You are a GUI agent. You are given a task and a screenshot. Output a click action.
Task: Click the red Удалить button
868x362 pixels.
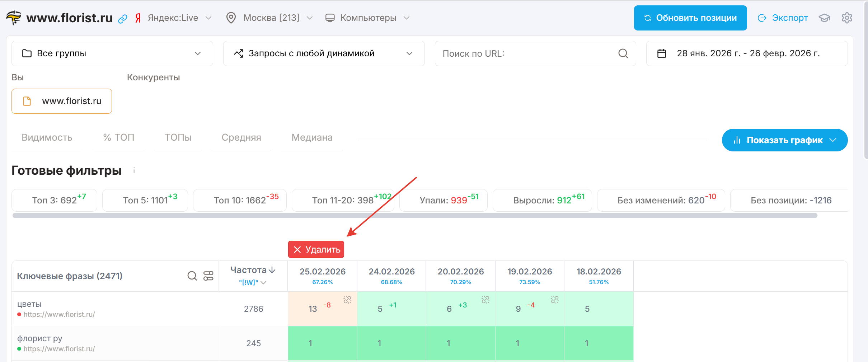tap(316, 249)
